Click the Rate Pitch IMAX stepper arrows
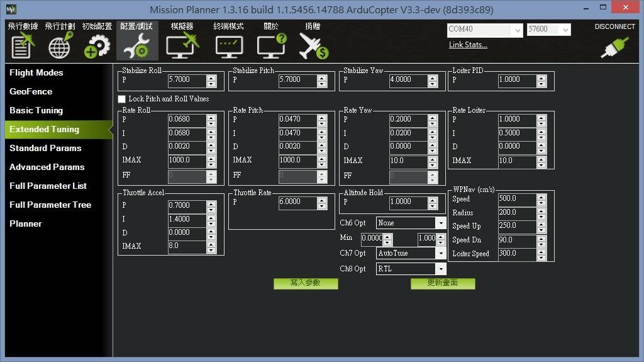Viewport: 644px width, 362px height. point(322,161)
